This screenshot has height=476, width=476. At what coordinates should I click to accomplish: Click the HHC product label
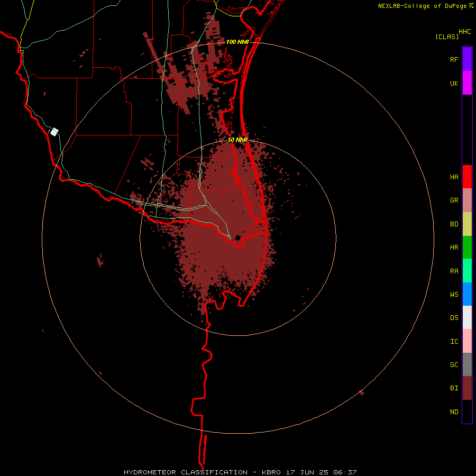click(465, 32)
